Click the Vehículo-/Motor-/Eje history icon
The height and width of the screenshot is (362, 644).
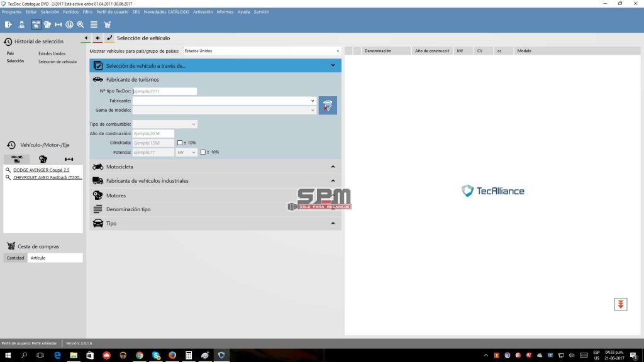11,145
